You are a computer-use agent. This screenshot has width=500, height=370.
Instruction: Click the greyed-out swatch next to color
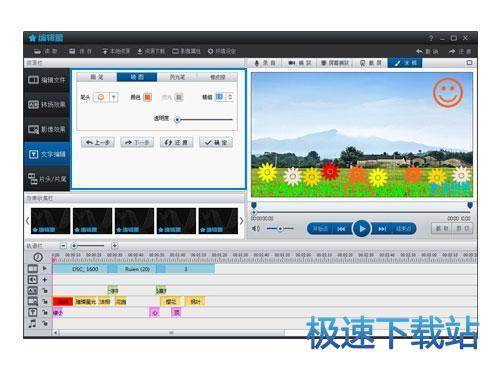179,97
